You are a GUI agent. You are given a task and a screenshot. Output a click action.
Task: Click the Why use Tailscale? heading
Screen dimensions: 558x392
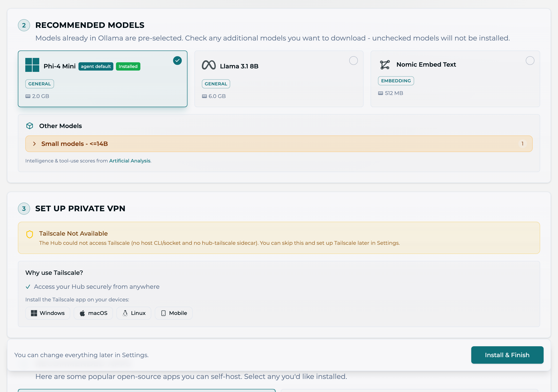point(54,273)
